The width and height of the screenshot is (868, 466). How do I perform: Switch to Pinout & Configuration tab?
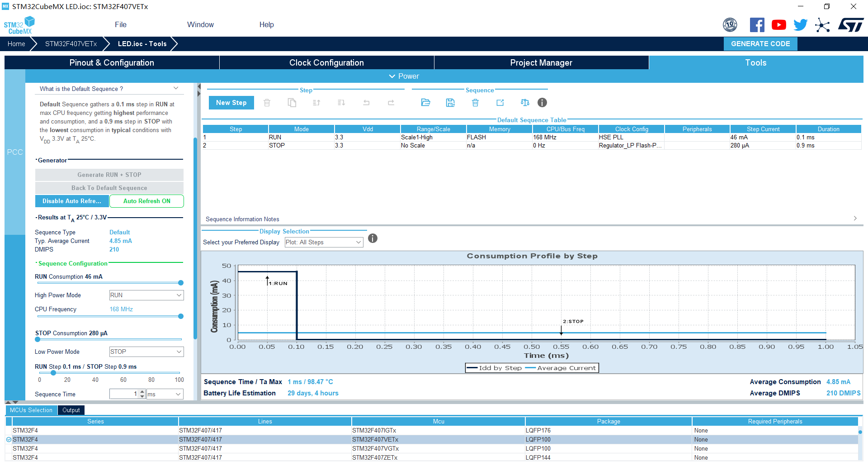pyautogui.click(x=112, y=63)
